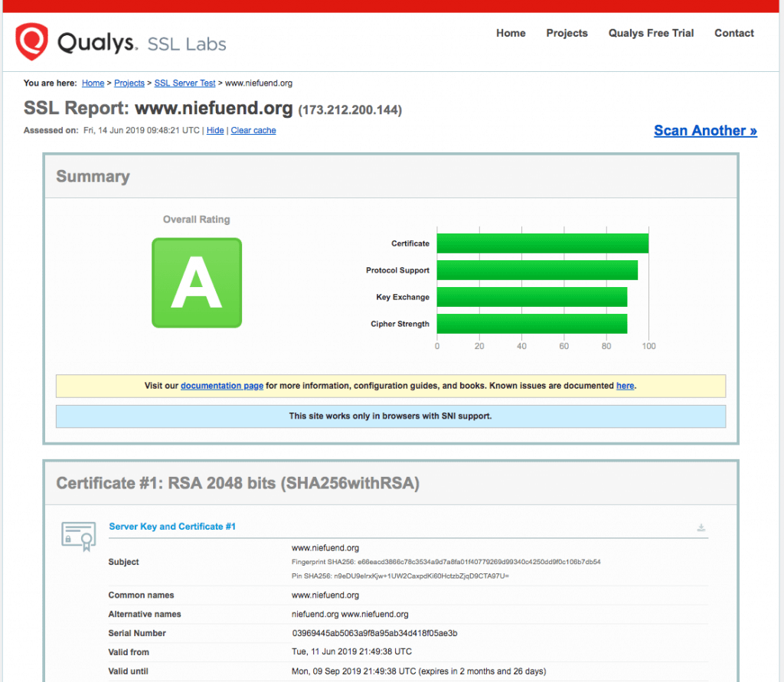Click the Certificate #1 RSA 2048 bits heading
Image resolution: width=784 pixels, height=682 pixels.
pos(237,483)
